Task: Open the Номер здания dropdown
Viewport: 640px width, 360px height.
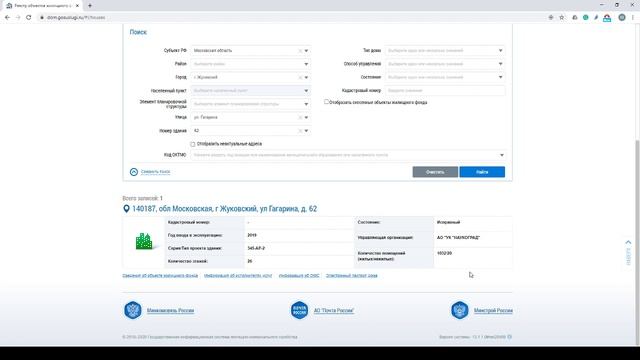Action: (306, 131)
